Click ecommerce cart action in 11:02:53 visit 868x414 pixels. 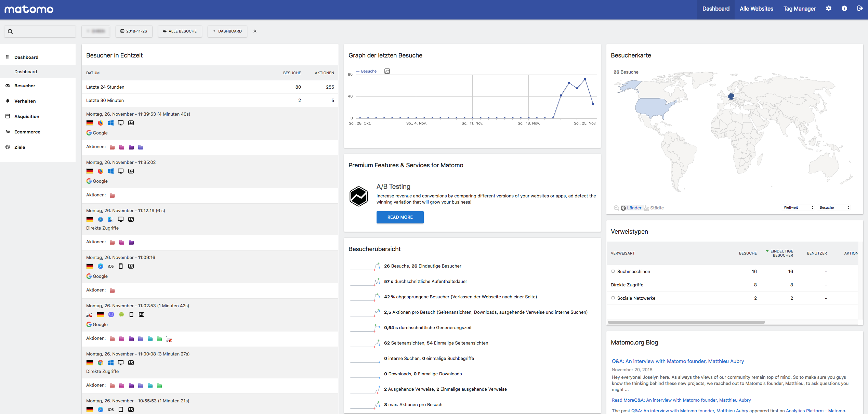click(x=169, y=339)
